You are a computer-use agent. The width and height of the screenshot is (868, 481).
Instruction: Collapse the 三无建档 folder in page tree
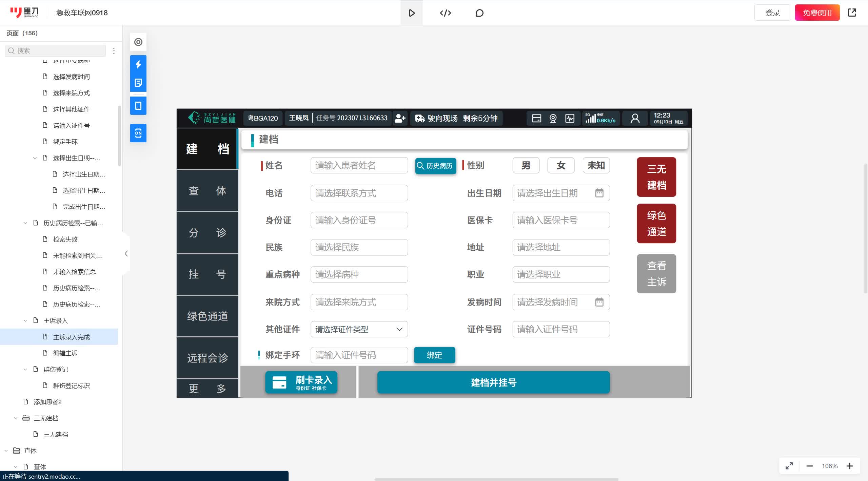coord(15,418)
